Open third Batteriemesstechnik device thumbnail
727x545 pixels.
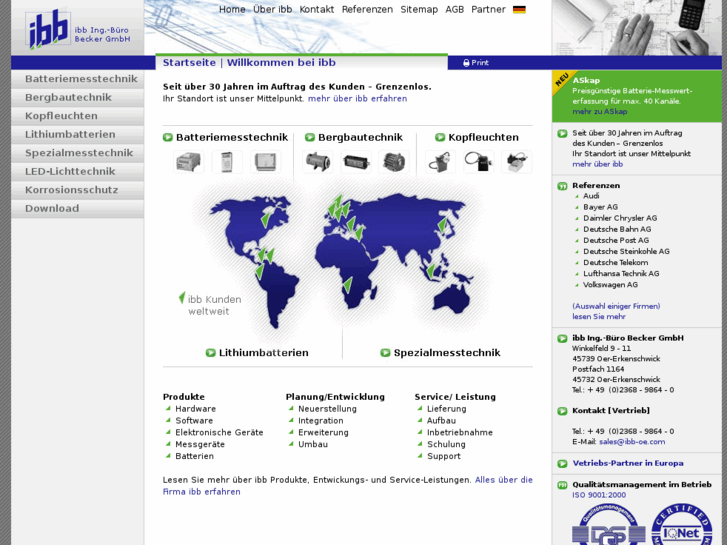pyautogui.click(x=266, y=162)
